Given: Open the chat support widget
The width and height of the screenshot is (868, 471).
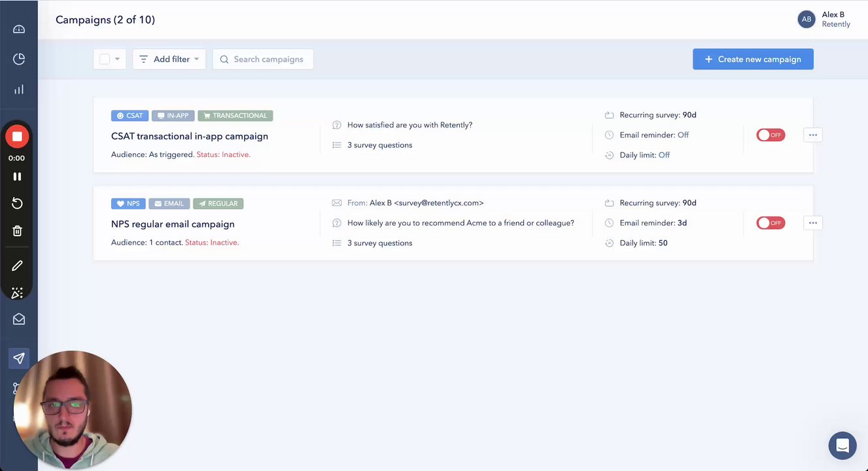Looking at the screenshot, I should 842,446.
